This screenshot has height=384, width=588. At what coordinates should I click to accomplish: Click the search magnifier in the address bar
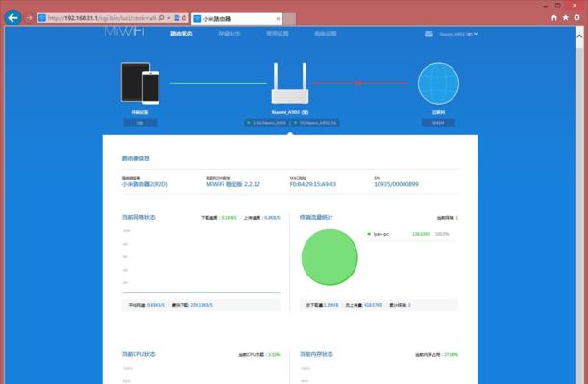[161, 18]
